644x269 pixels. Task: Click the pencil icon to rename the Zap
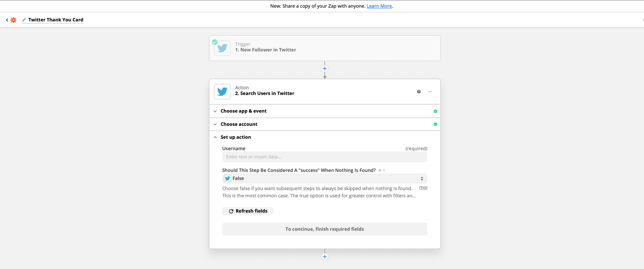pyautogui.click(x=24, y=20)
